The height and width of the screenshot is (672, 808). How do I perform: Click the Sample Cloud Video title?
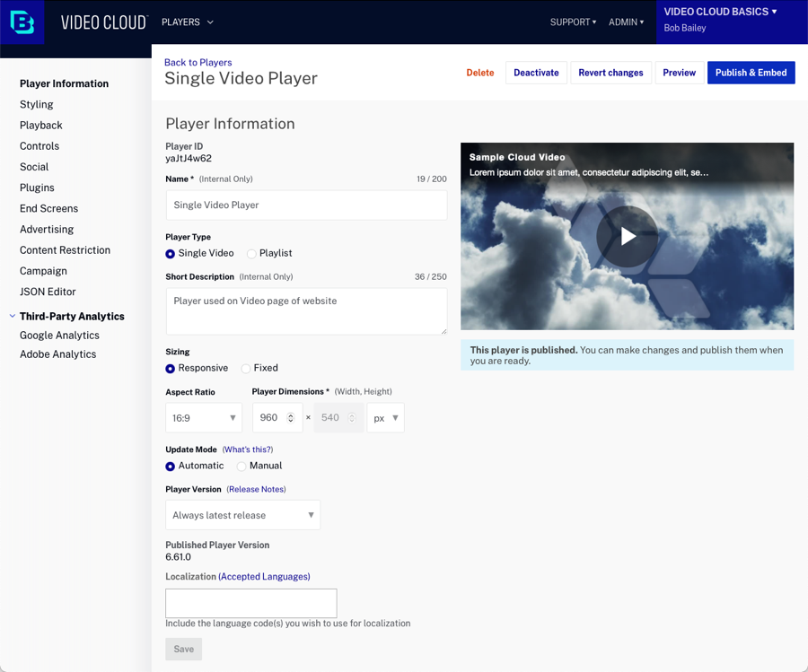click(x=517, y=158)
